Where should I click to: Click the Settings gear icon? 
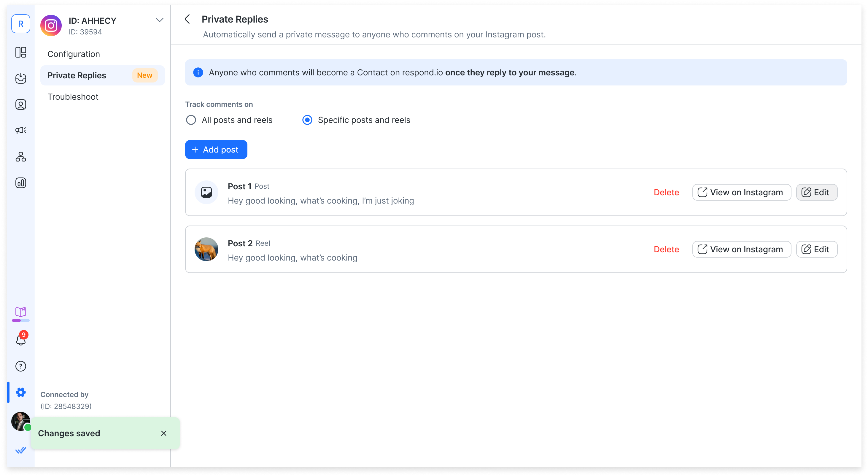[x=20, y=392]
